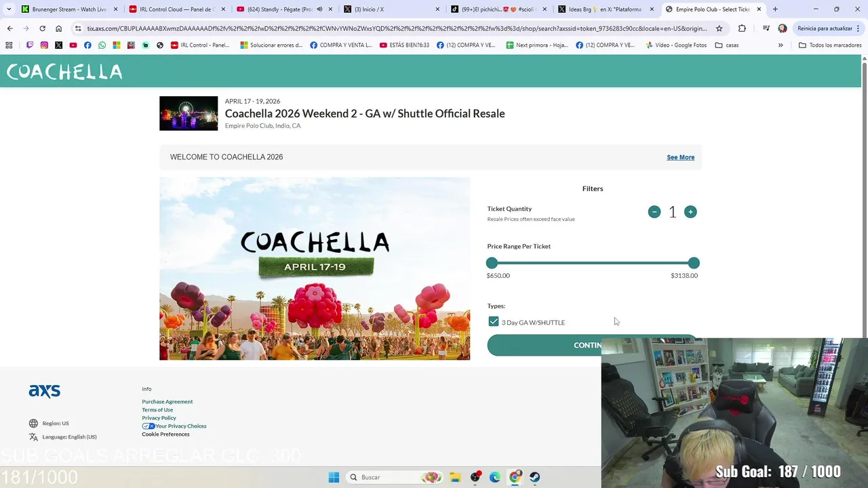Switch to the Standly - Pégate YouTube tab

(x=283, y=9)
